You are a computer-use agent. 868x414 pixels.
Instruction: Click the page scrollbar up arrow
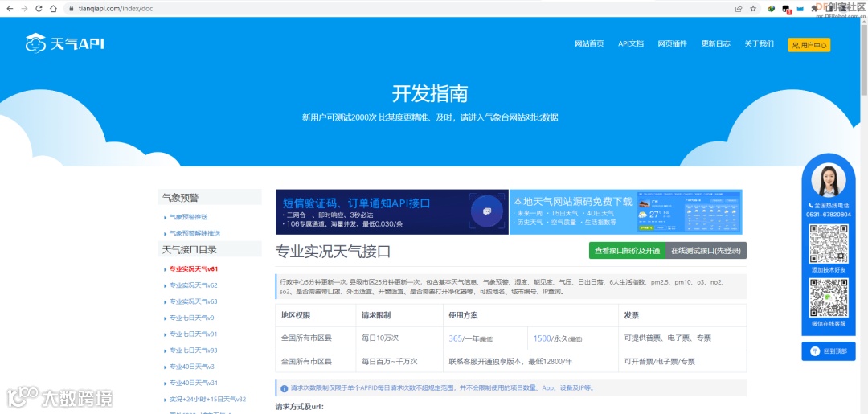coord(863,20)
